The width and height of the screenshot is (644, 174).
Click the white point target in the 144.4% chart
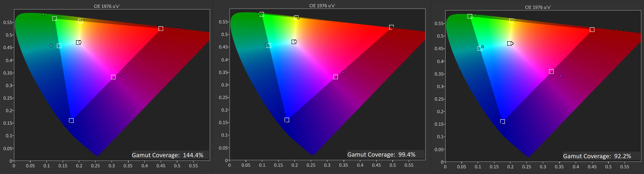coord(78,42)
